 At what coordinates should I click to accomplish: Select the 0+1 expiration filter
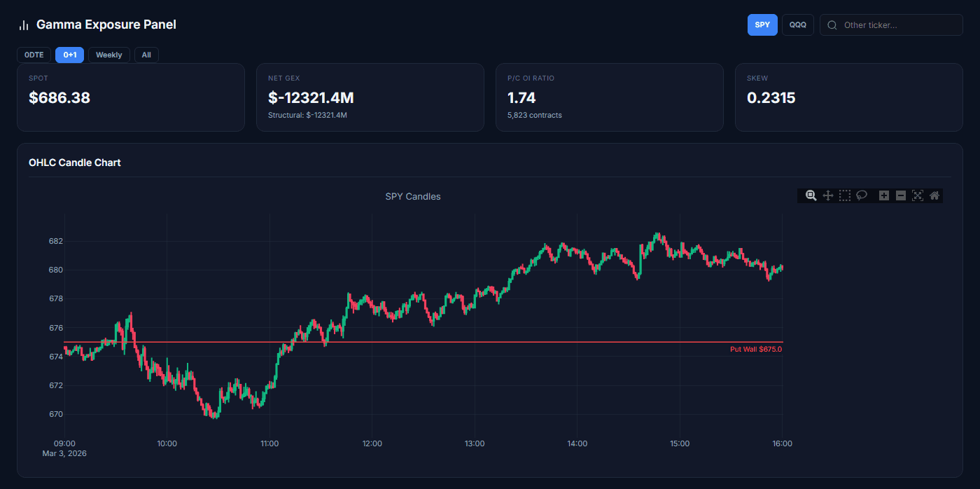69,54
